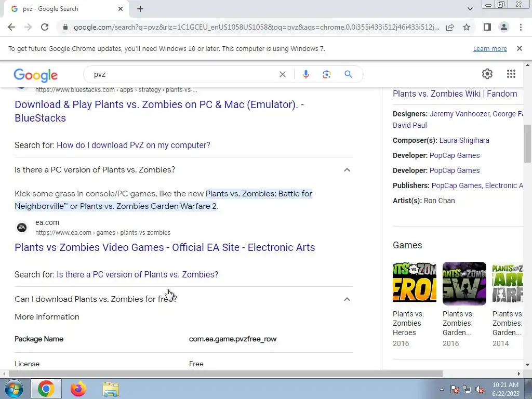532x399 pixels.
Task: Launch Firefox from the taskbar
Action: tap(78, 389)
